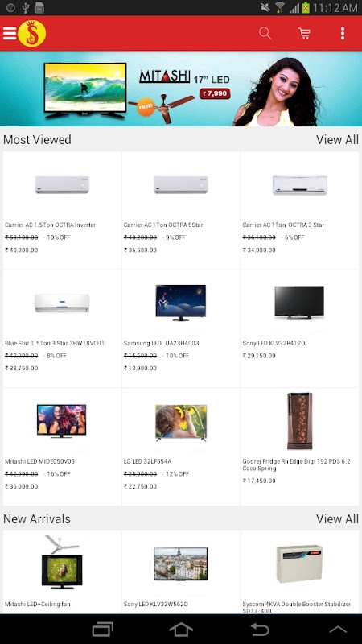Screen dimensions: 362x644
Task: Tap the Android back button
Action: pos(260,630)
